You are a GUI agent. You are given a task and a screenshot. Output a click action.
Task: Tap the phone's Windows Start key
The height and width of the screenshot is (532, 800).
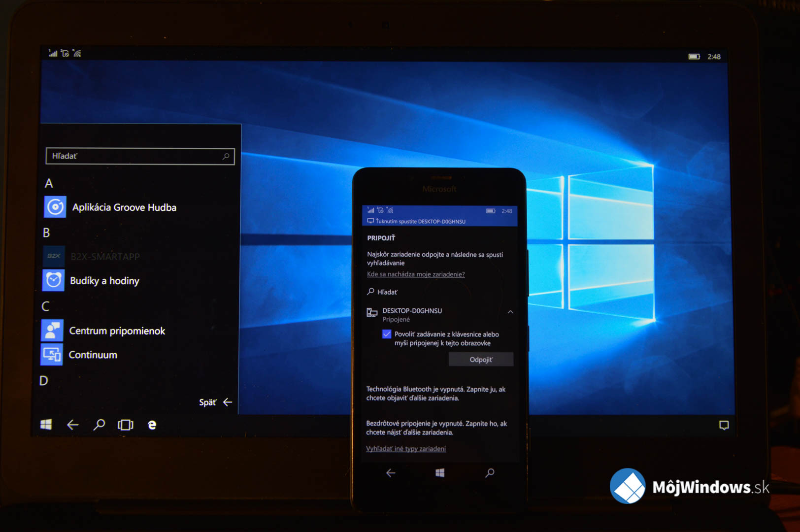point(440,473)
